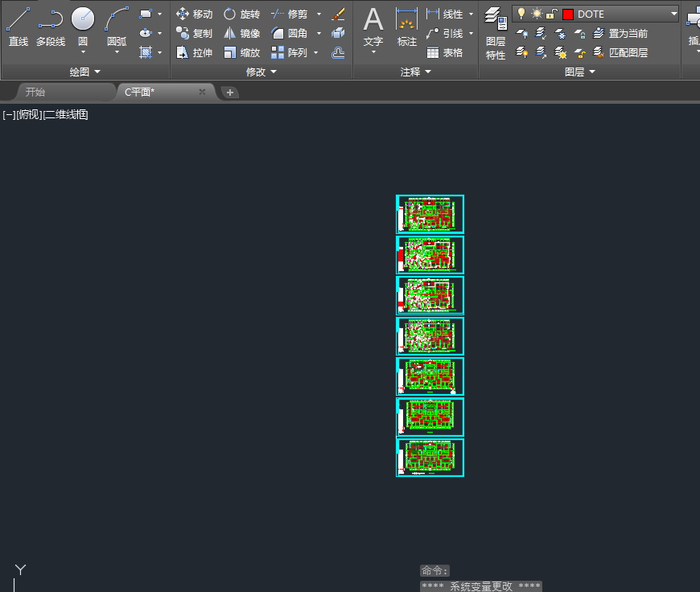Click the layer freeze tool icon
Viewport: 700px width, 592px height.
(x=561, y=33)
